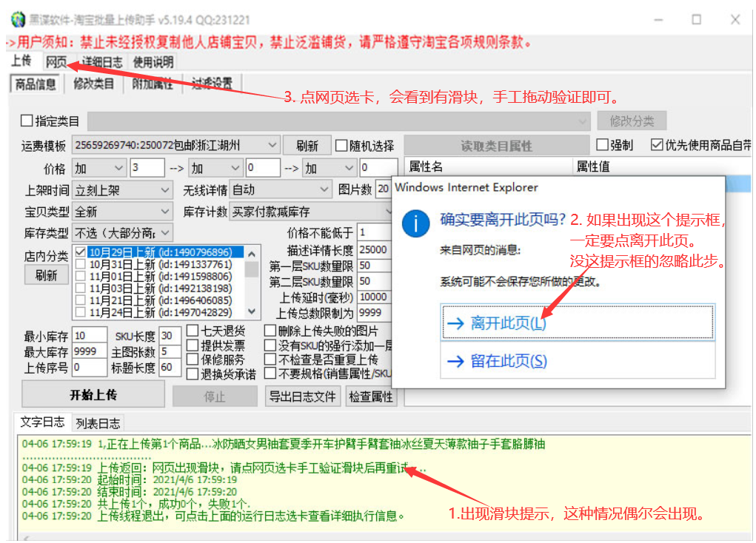
Task: Enable 保修服务 checkbox
Action: [x=193, y=359]
